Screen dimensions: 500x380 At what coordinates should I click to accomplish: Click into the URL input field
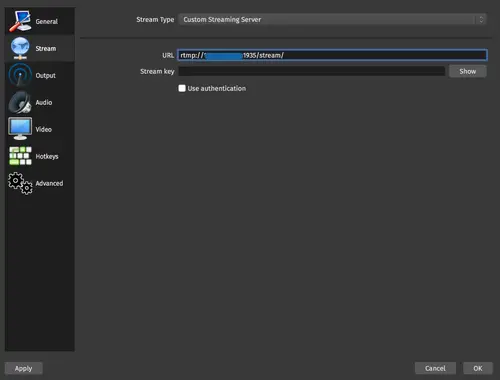tap(332, 55)
